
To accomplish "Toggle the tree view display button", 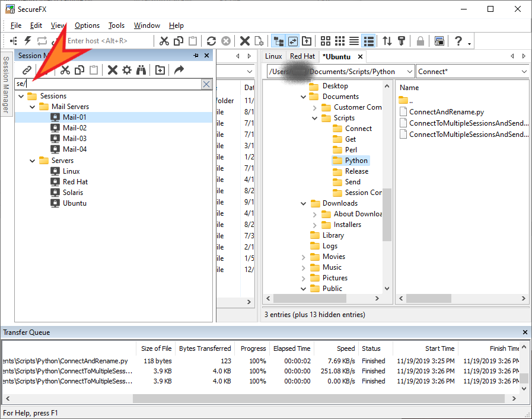I will tap(279, 40).
